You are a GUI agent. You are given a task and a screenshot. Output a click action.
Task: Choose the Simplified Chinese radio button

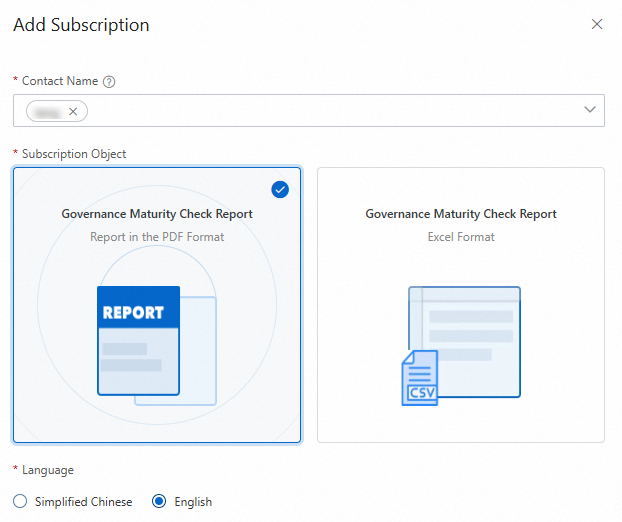click(x=20, y=501)
